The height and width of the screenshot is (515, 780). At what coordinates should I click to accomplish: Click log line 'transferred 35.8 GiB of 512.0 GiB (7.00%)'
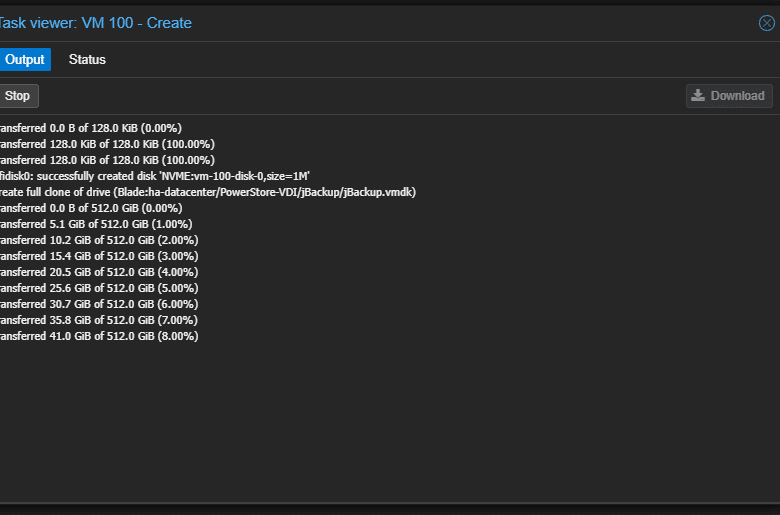tap(99, 320)
